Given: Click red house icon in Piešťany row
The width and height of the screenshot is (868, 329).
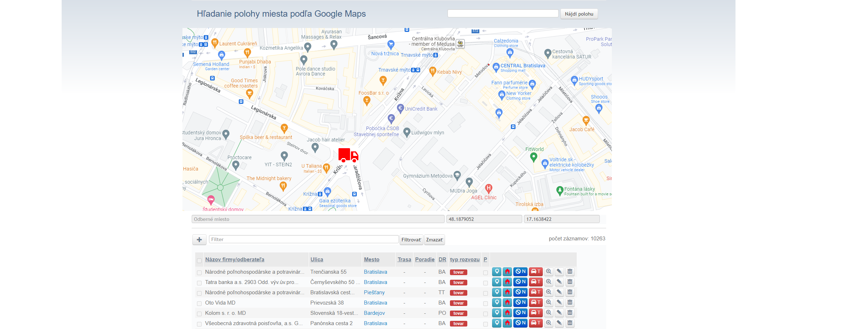Looking at the screenshot, I should [507, 292].
